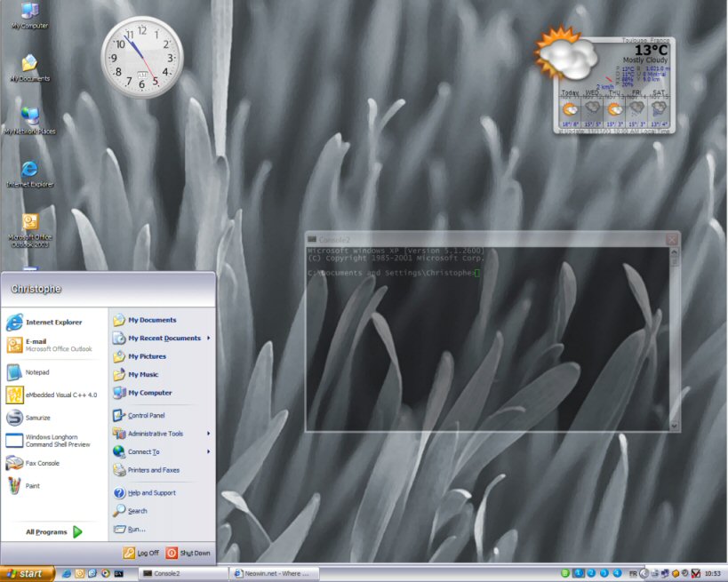Select FRI forecast in weather widget

click(x=636, y=109)
